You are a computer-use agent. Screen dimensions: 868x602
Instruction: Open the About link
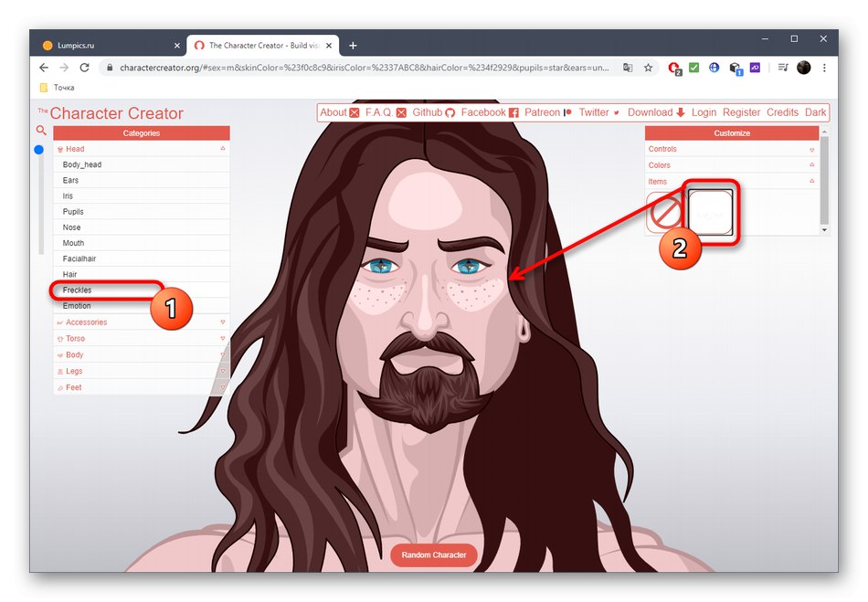pyautogui.click(x=339, y=112)
